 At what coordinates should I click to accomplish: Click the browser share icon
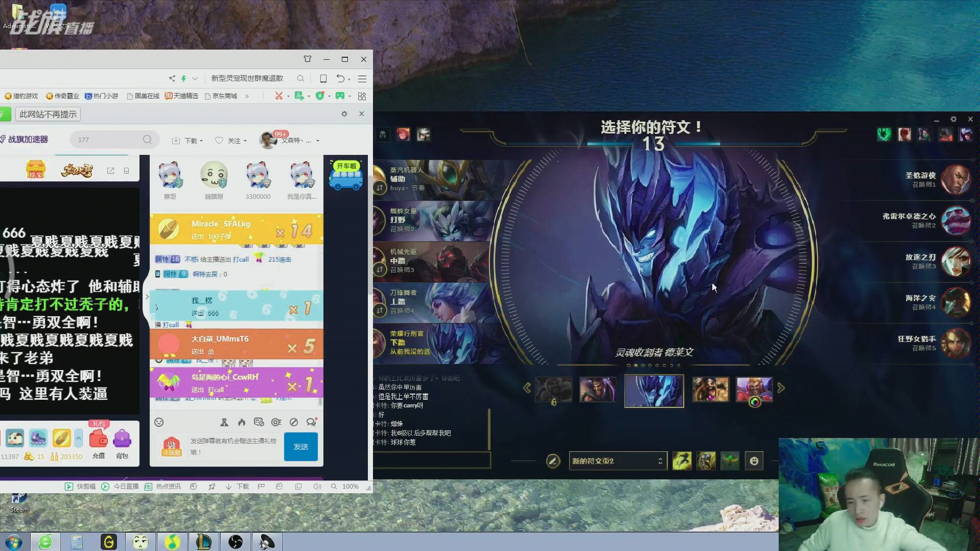tap(172, 79)
